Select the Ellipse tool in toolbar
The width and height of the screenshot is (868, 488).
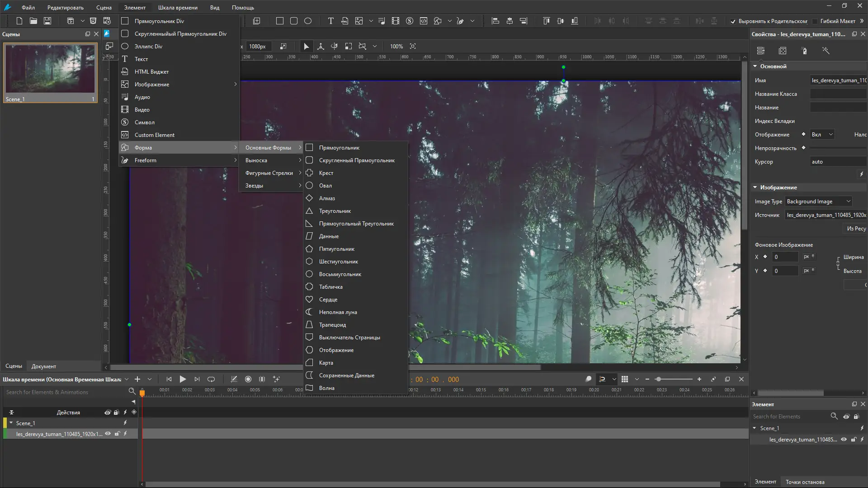pyautogui.click(x=308, y=21)
